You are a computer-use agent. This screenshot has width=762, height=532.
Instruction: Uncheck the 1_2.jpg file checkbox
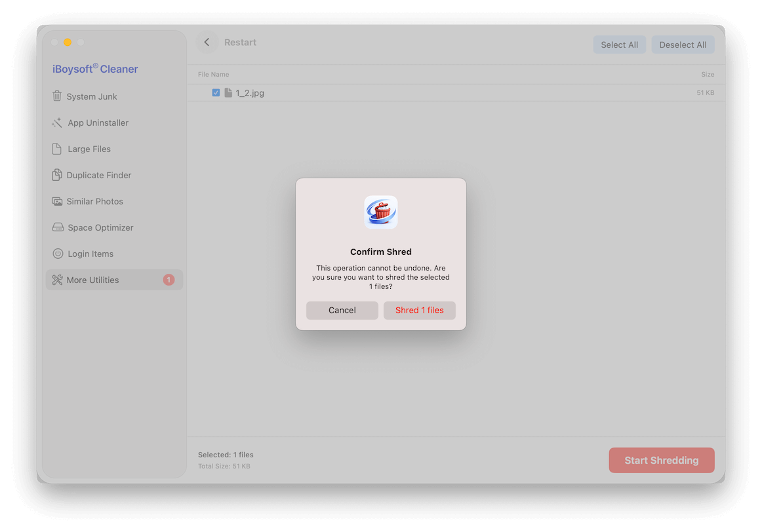click(x=216, y=93)
